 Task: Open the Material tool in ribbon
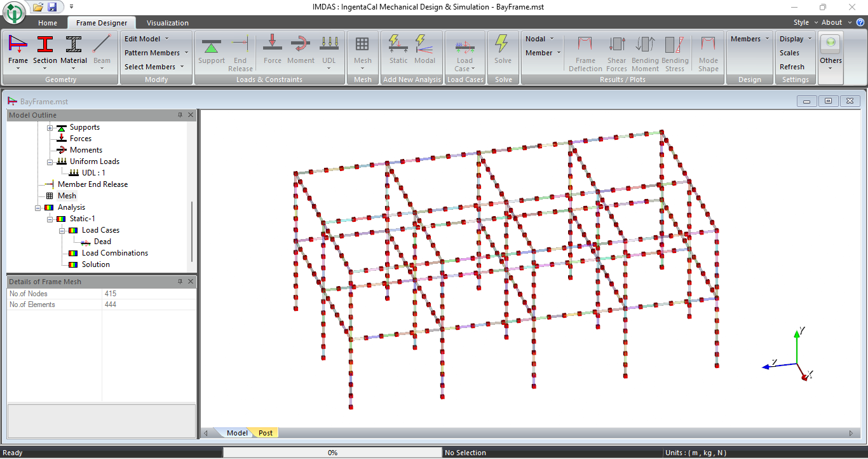[74, 45]
